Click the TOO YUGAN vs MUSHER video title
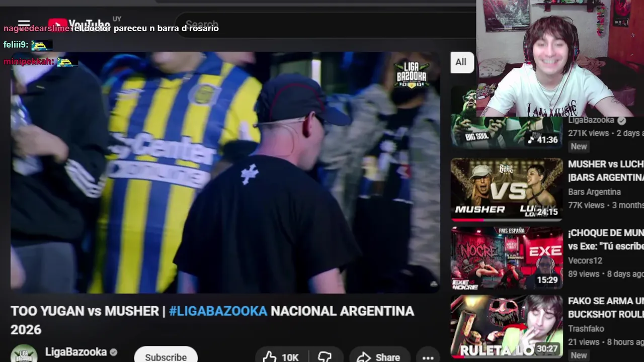Screen dimensions: 644x362 coord(212,320)
